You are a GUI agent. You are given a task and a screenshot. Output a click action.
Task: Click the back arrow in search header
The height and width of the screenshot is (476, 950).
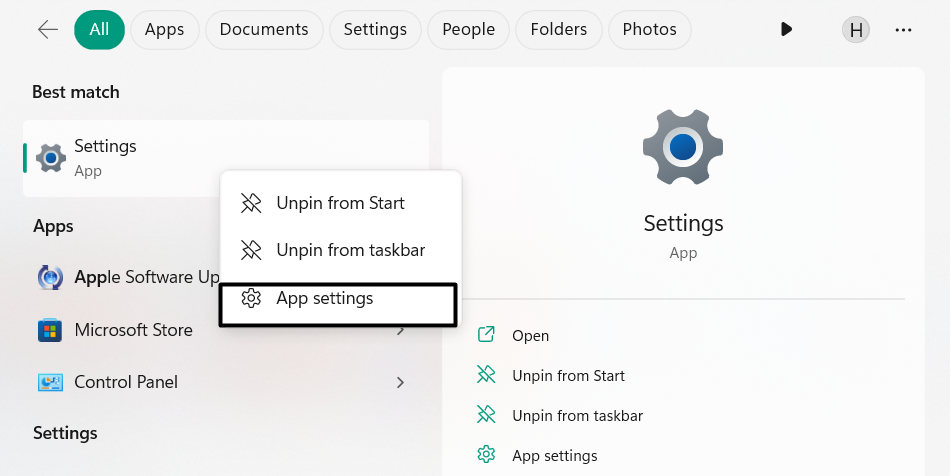pos(47,30)
